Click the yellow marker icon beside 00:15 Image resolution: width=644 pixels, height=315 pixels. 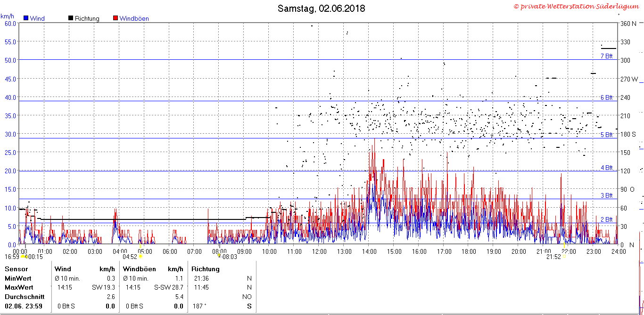click(26, 256)
